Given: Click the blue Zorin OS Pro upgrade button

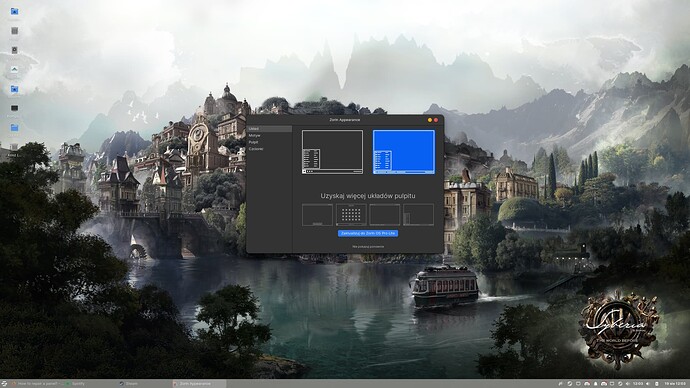Looking at the screenshot, I should tap(368, 233).
